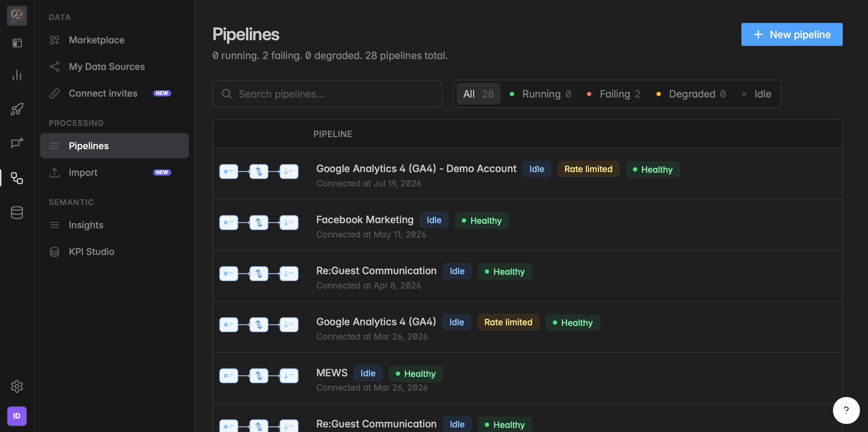Screen dimensions: 868x432
Task: Click the My Data Sources share icon
Action: tap(55, 67)
